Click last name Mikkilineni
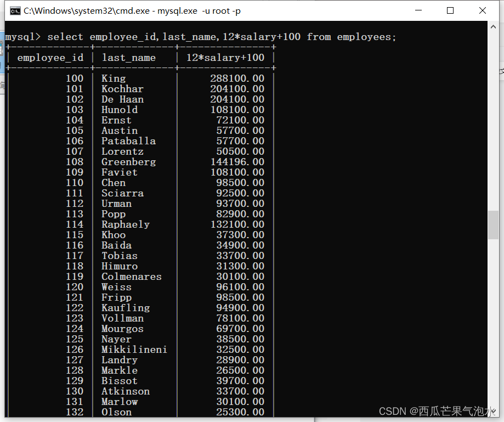Image resolution: width=504 pixels, height=422 pixels. 134,350
